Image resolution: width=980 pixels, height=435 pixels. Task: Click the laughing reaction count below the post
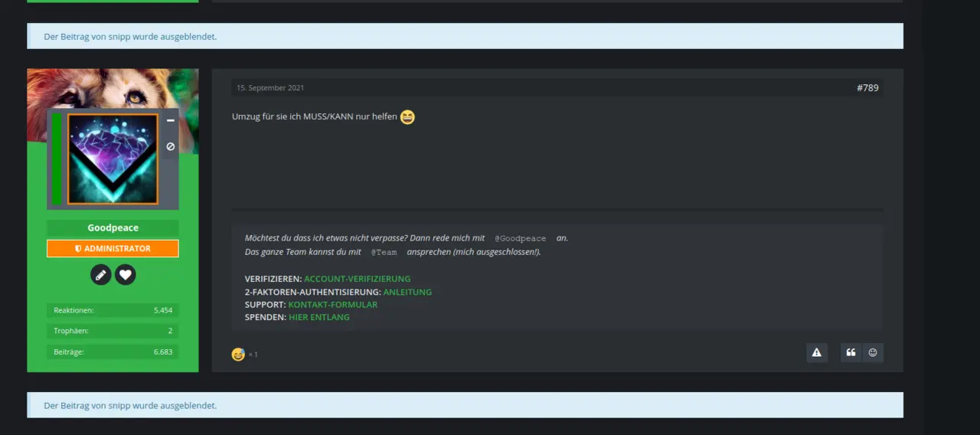coord(244,355)
